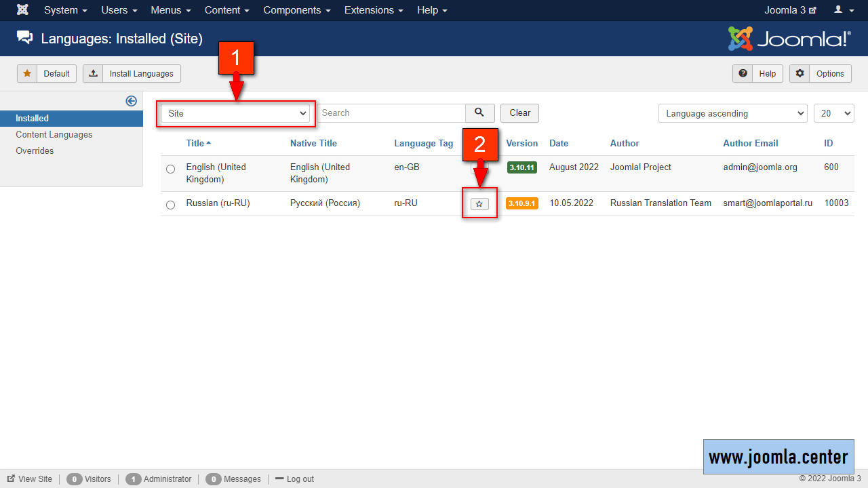Open Options with the gear icon

(821, 73)
